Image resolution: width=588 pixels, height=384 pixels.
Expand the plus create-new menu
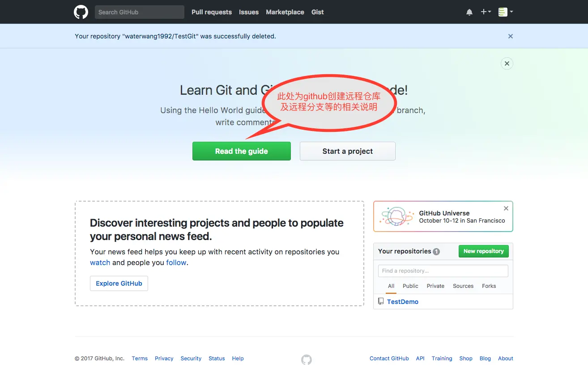pos(486,12)
